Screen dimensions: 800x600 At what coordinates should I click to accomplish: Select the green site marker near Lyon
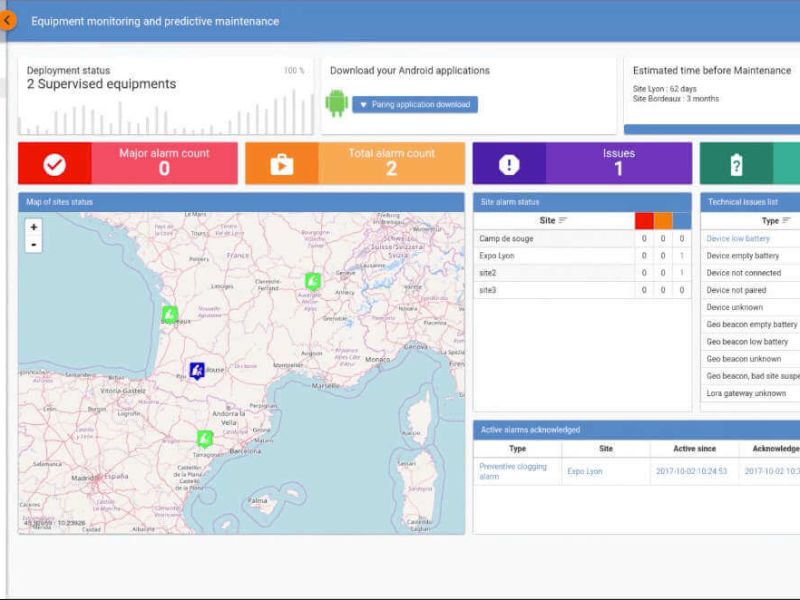click(313, 281)
